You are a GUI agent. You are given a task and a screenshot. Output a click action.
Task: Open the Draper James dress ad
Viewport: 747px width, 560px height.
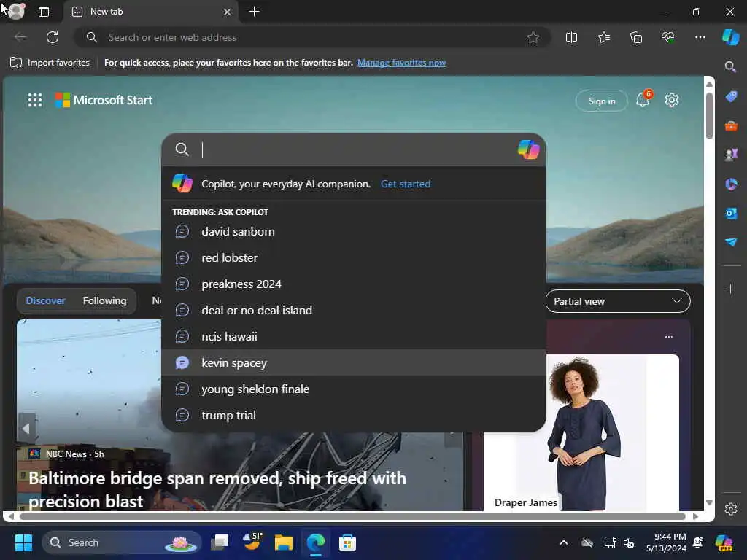[581, 432]
